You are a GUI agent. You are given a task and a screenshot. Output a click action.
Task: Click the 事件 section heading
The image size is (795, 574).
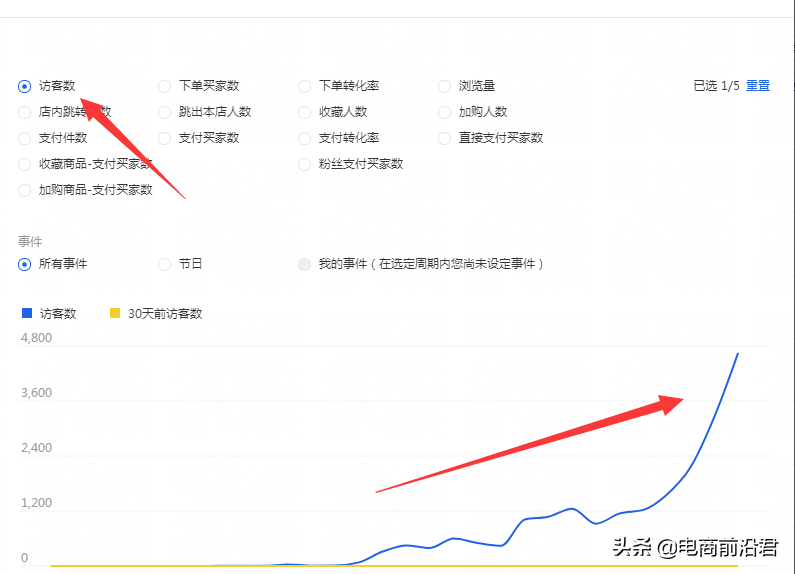[x=30, y=241]
